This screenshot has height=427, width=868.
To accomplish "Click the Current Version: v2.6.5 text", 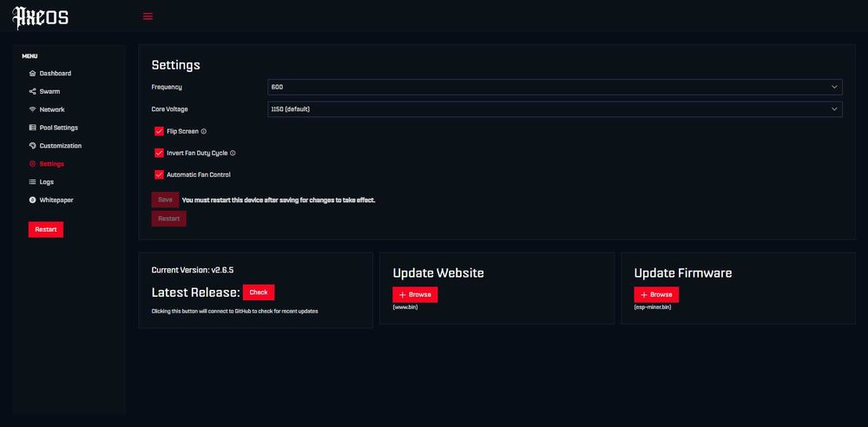I will pos(192,270).
